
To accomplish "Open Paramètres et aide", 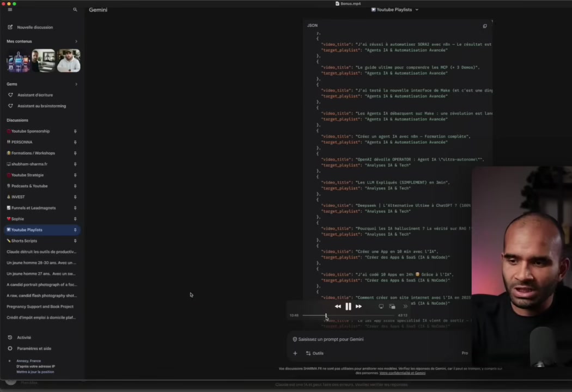I will click(34, 348).
